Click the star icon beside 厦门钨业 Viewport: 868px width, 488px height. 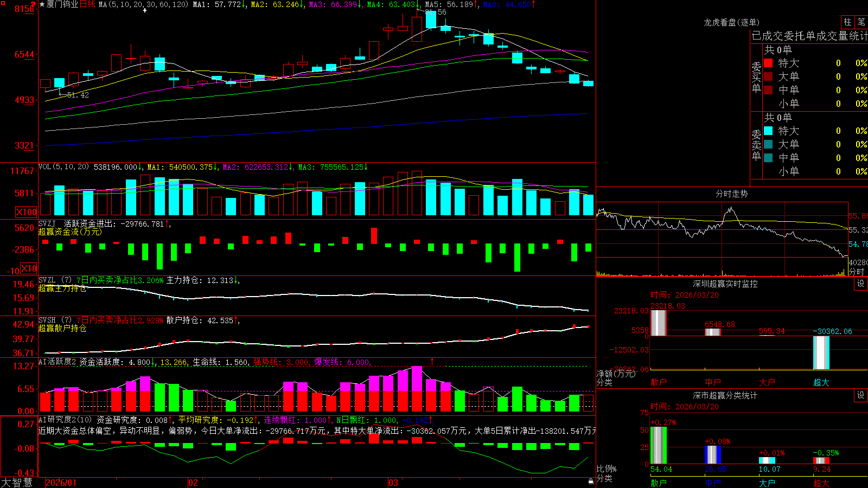coord(42,4)
